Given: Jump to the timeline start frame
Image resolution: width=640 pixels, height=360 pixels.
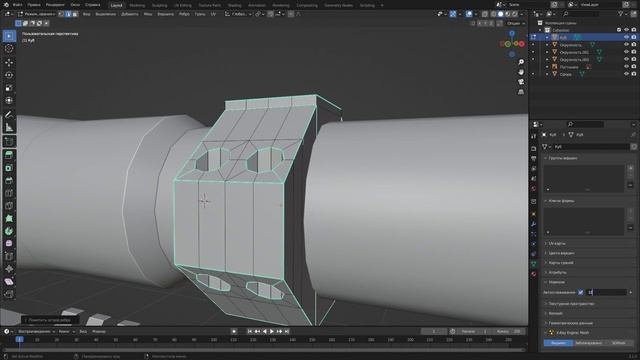Looking at the screenshot, I should (250, 331).
